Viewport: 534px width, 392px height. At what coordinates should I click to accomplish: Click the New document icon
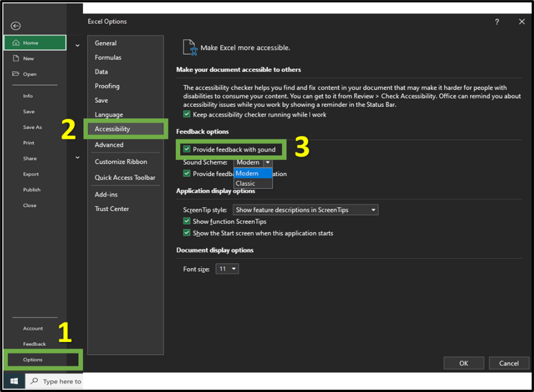pyautogui.click(x=16, y=58)
